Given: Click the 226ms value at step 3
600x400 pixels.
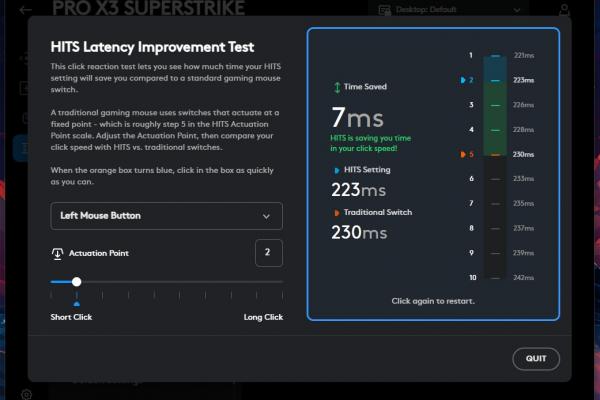Looking at the screenshot, I should 523,105.
